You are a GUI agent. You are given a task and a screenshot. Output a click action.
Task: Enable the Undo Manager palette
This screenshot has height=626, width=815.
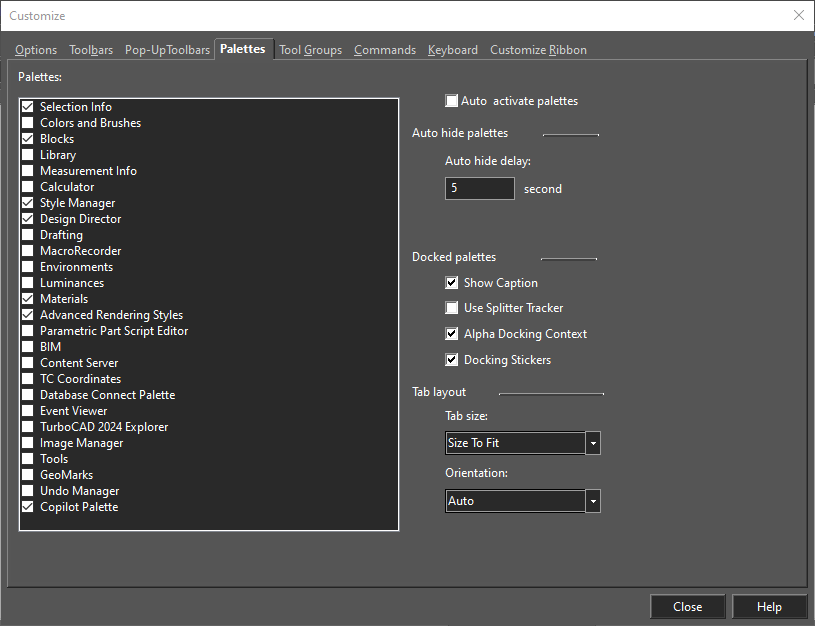coord(28,491)
